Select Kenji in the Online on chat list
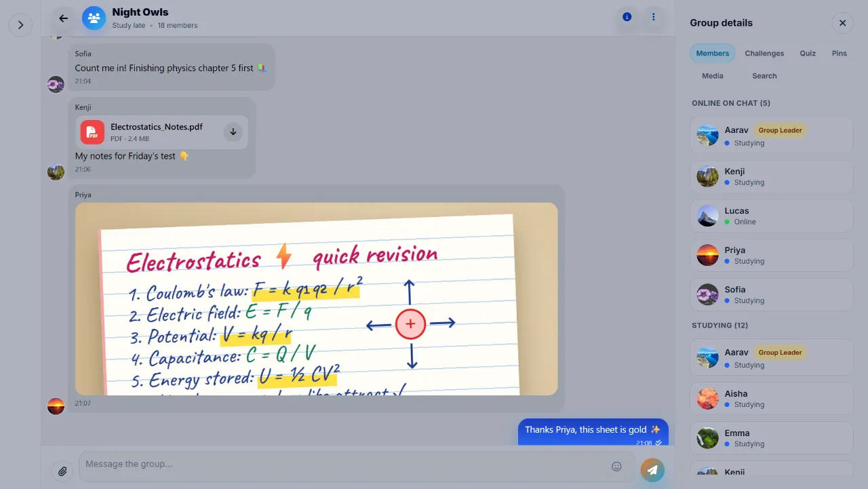Screen dimensions: 868x489 772,176
